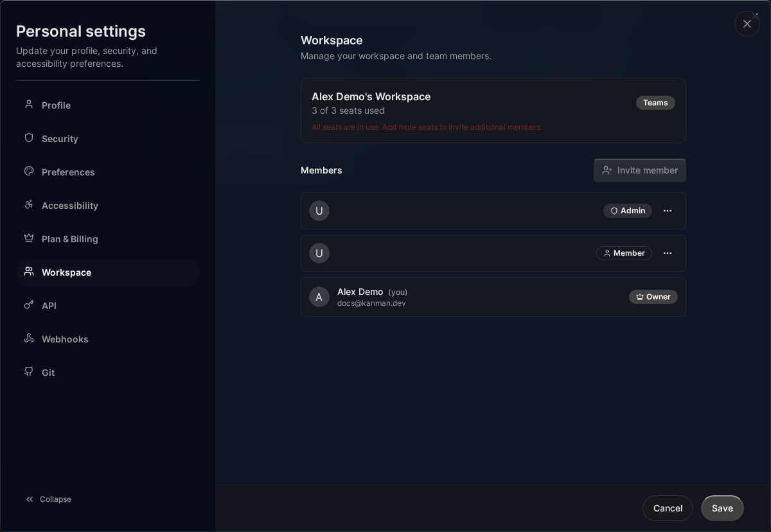Cancel the workspace edits
771x532 pixels.
668,508
